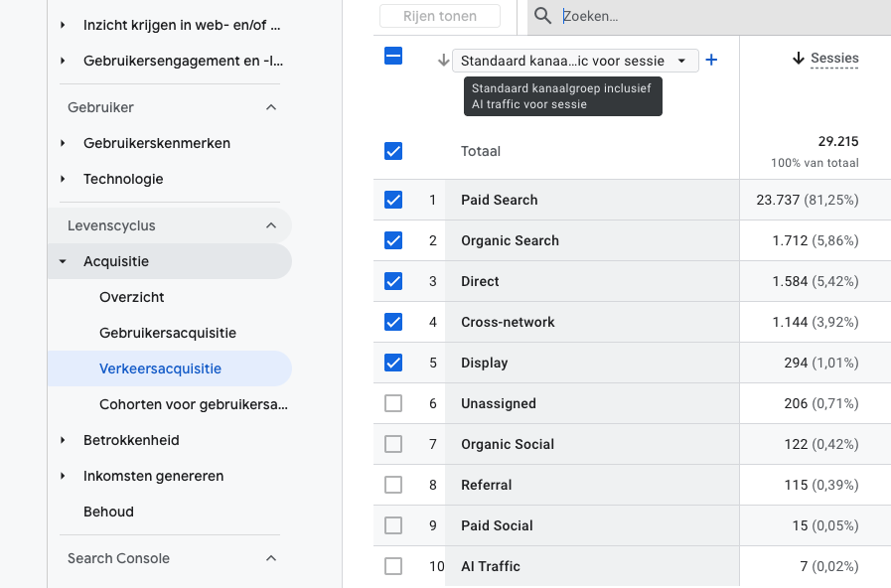Click the Rijen tonen button
This screenshot has width=891, height=588.
440,16
